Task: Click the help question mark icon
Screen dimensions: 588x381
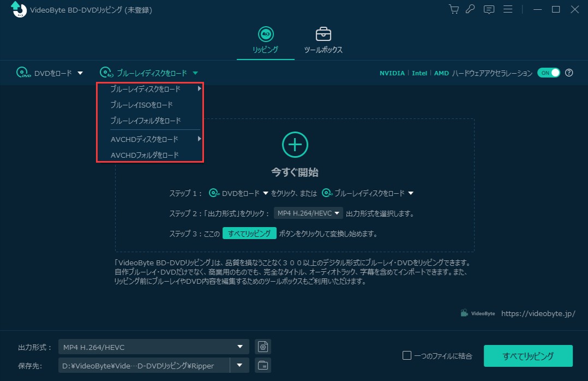Action: (569, 73)
